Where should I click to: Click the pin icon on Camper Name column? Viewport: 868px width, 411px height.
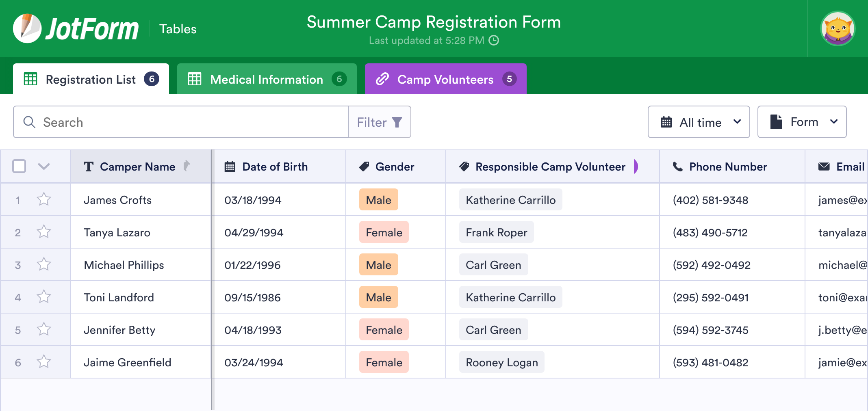(x=187, y=166)
